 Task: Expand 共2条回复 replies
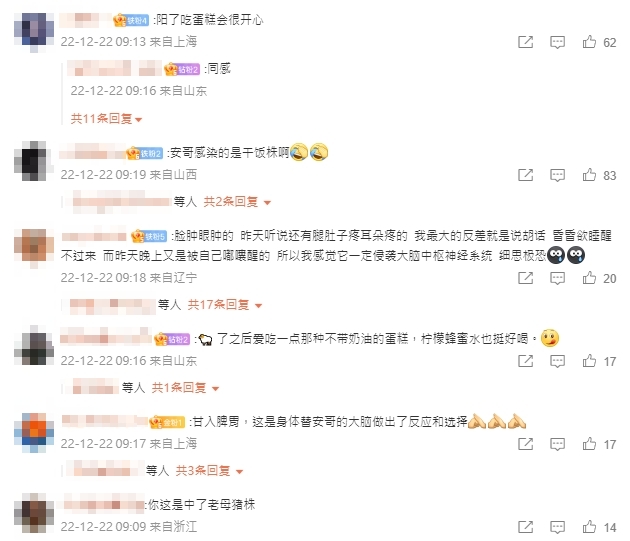(237, 201)
